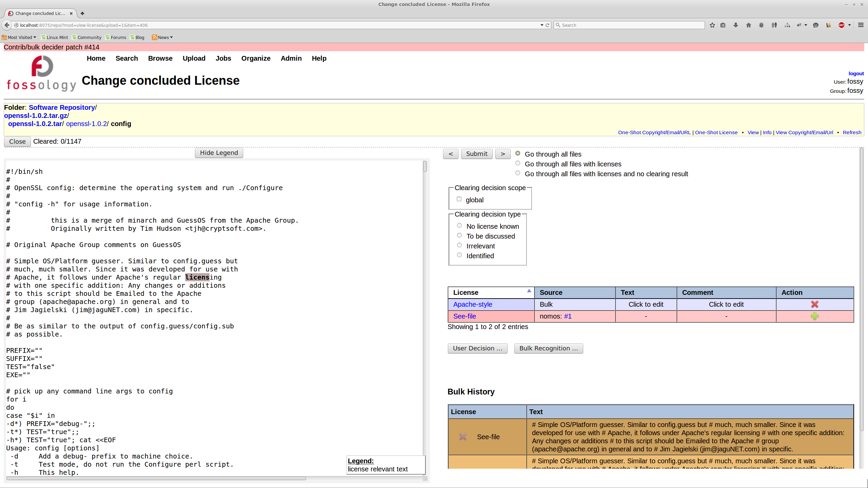Bookmark this page with star icon
Viewport: 868px width, 488px height.
(x=712, y=25)
